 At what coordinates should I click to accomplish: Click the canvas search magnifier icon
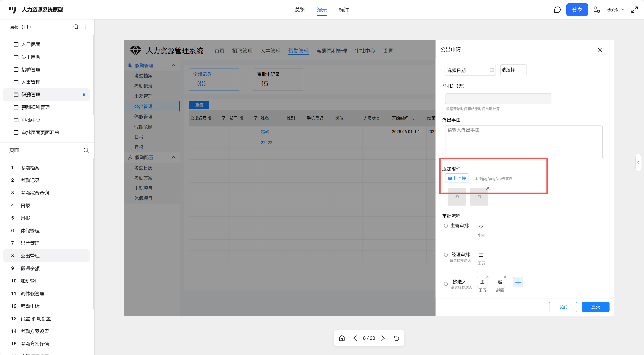coord(76,27)
